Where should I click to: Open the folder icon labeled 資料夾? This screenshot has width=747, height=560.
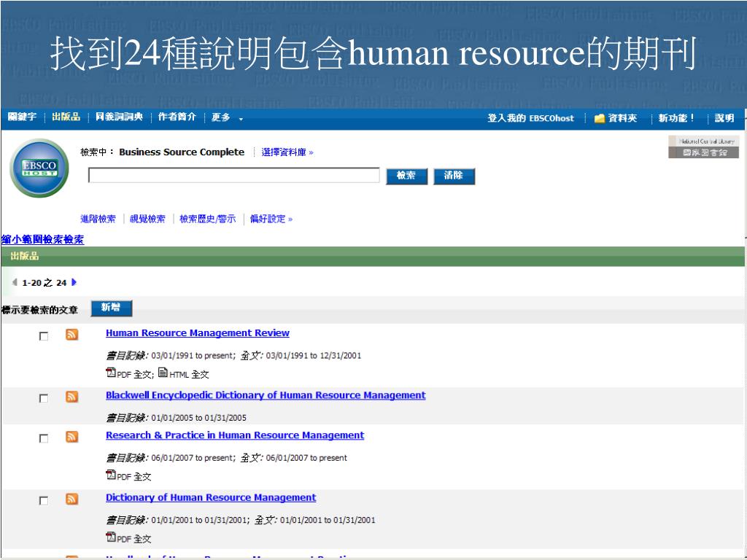(600, 118)
